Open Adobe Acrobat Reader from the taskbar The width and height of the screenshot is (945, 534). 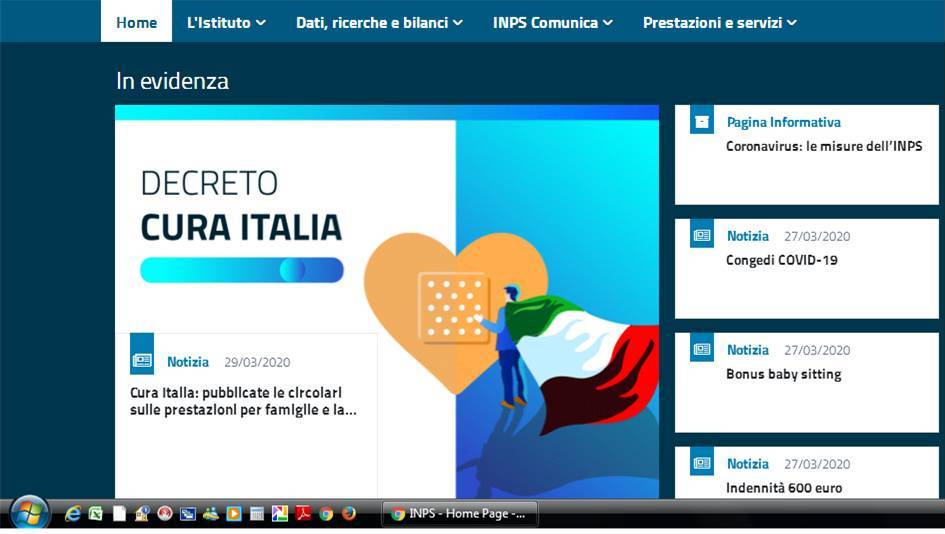[x=303, y=514]
